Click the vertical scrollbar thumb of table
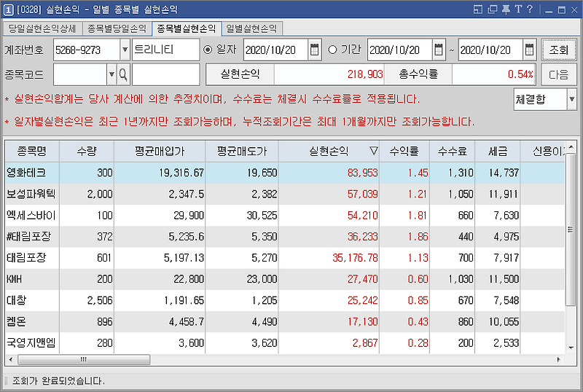583x392 pixels. [x=570, y=230]
